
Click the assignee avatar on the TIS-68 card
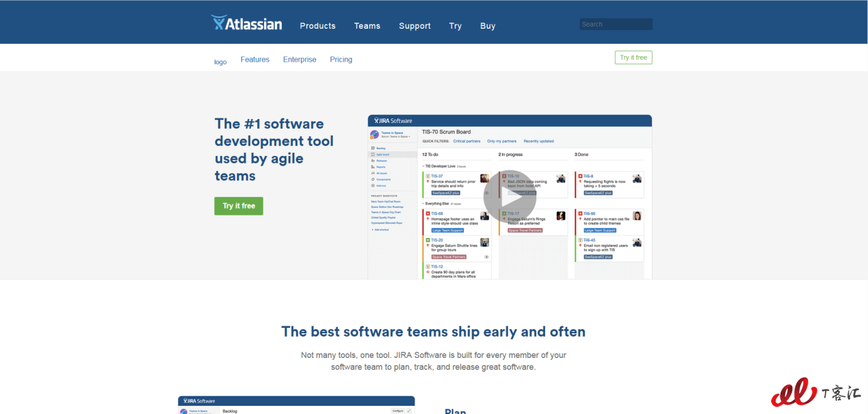(485, 216)
